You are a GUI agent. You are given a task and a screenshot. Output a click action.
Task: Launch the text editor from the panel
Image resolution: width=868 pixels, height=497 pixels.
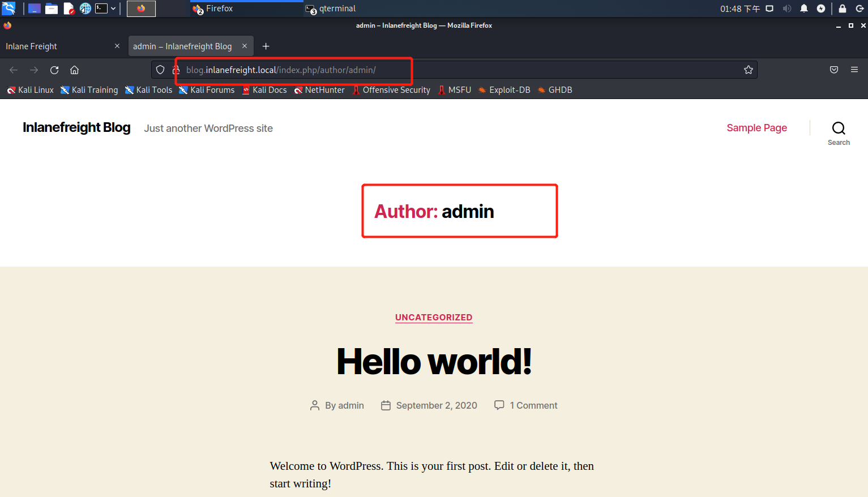click(69, 8)
